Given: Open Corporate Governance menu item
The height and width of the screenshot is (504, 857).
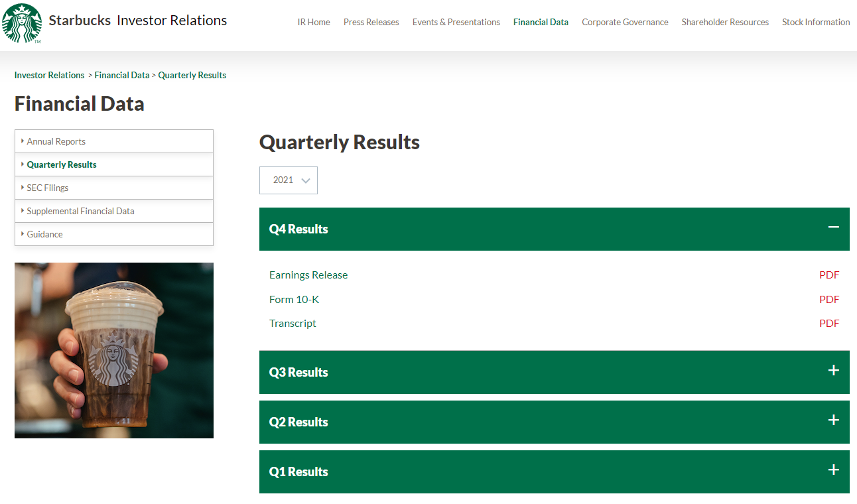Looking at the screenshot, I should (x=625, y=22).
